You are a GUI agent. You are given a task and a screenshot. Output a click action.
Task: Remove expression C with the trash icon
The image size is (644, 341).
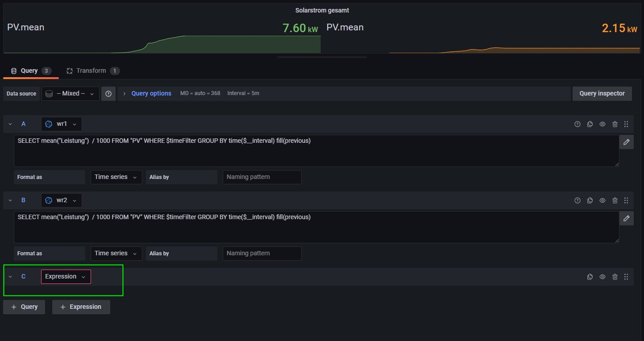pyautogui.click(x=615, y=277)
